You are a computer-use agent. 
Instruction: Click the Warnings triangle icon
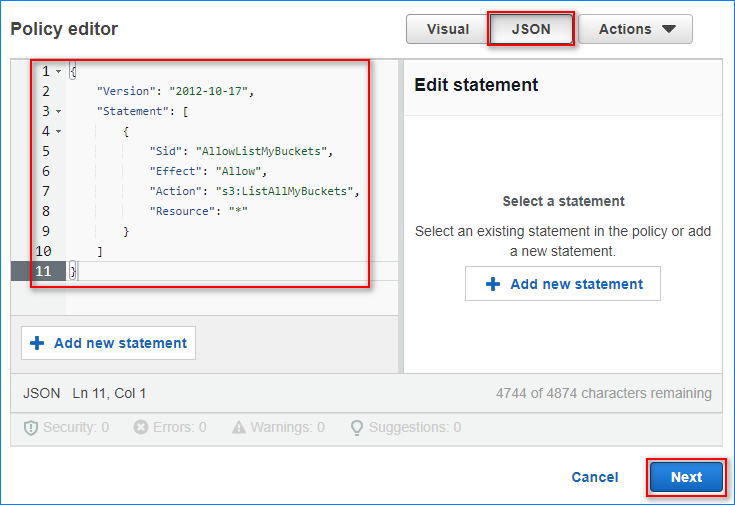click(x=239, y=427)
